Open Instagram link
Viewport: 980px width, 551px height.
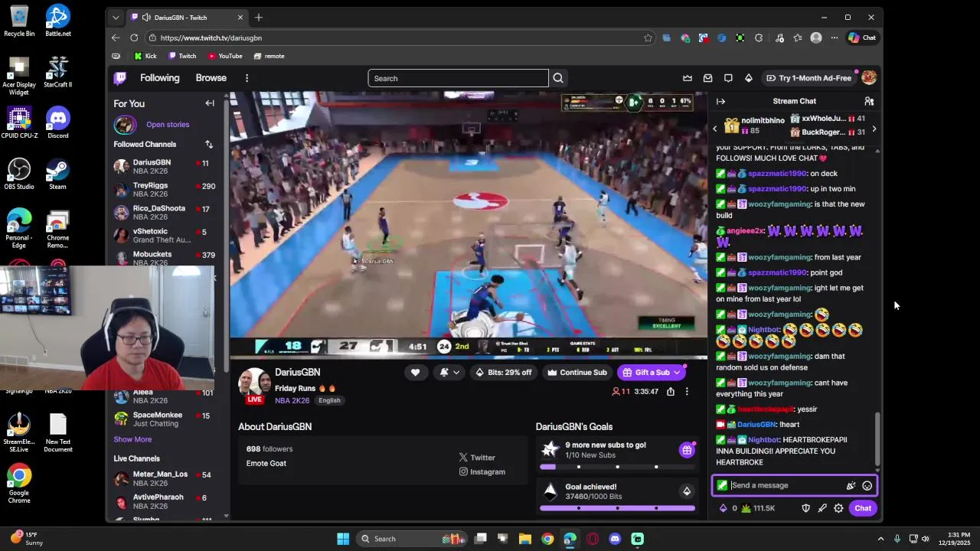pos(482,472)
